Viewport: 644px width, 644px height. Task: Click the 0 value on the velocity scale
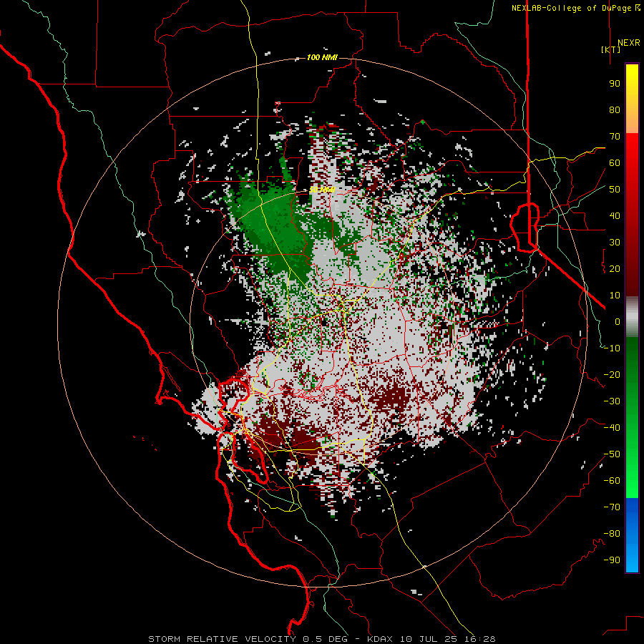(x=618, y=322)
